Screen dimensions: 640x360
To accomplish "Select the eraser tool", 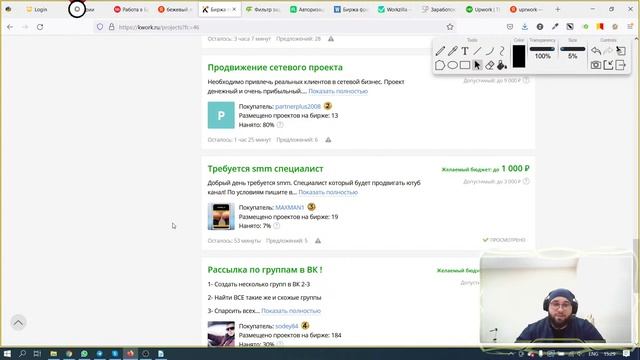I will [x=489, y=65].
